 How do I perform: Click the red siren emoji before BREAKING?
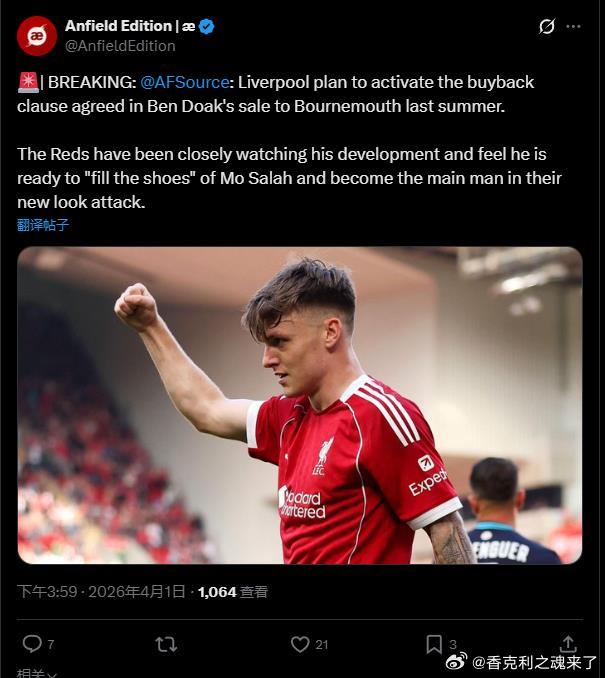pos(28,82)
